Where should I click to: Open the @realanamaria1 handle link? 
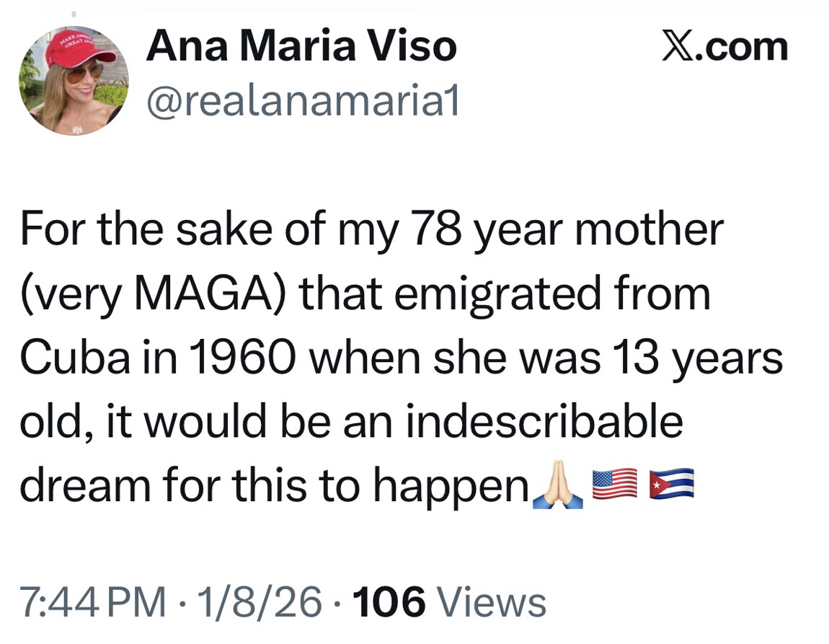pos(302,102)
